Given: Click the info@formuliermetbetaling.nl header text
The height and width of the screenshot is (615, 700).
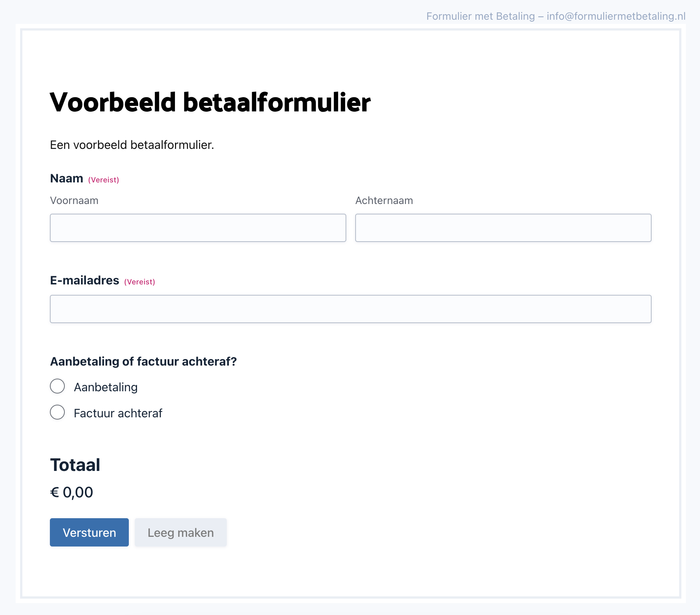Looking at the screenshot, I should tap(616, 16).
